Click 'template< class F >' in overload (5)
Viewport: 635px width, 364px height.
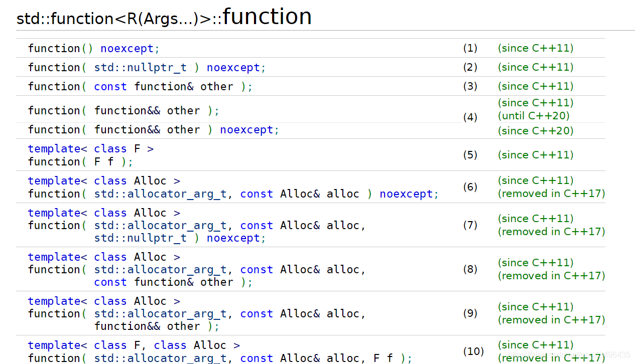coord(91,149)
